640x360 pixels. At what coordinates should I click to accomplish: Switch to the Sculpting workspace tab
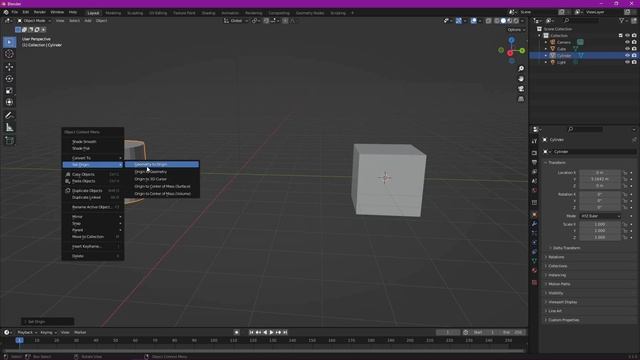[x=135, y=13]
